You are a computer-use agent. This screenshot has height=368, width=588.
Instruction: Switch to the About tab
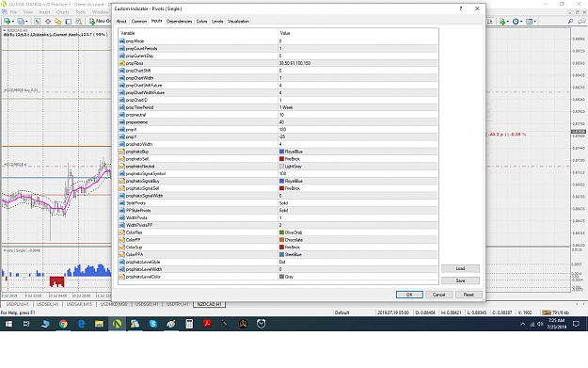tap(121, 22)
